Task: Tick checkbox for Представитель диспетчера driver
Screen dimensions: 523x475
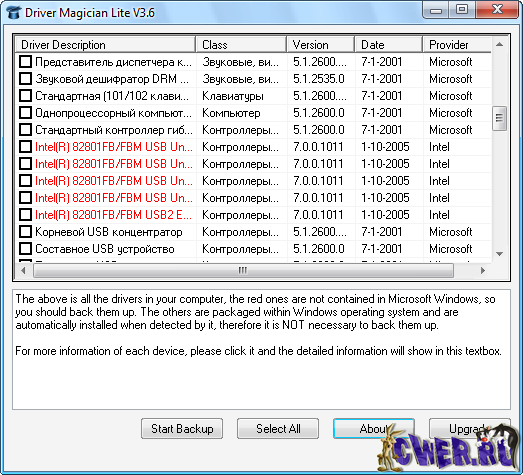Action: (x=25, y=62)
